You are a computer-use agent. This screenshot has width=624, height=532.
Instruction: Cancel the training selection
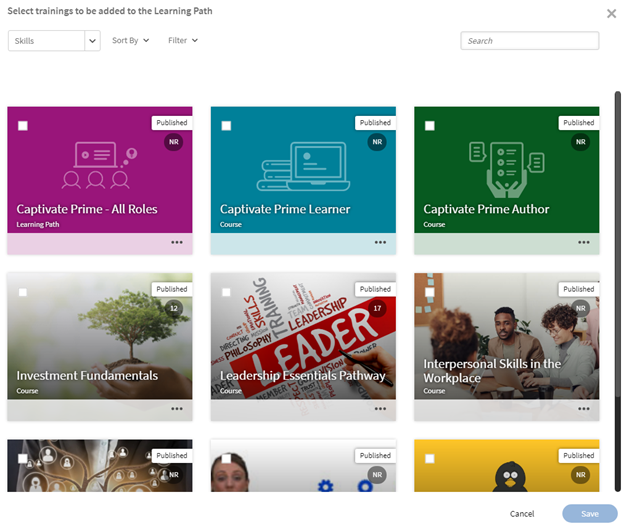(x=522, y=514)
